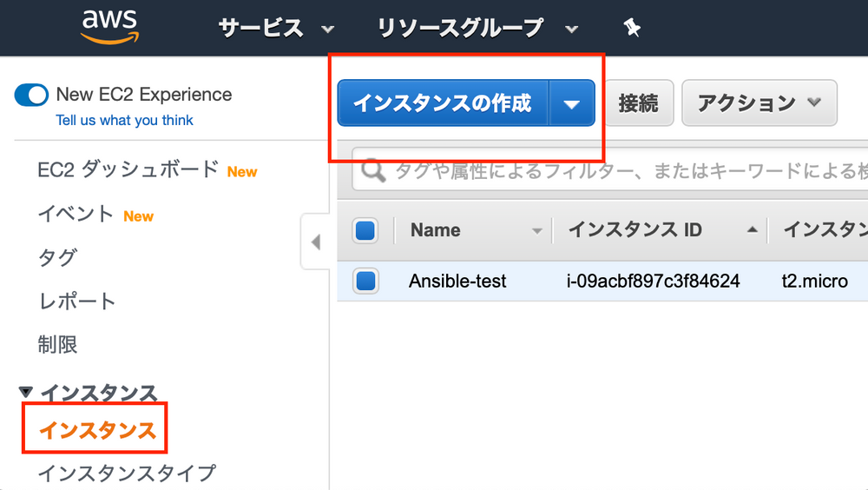
Task: Focus the tag and attribute filter field
Action: (x=609, y=171)
